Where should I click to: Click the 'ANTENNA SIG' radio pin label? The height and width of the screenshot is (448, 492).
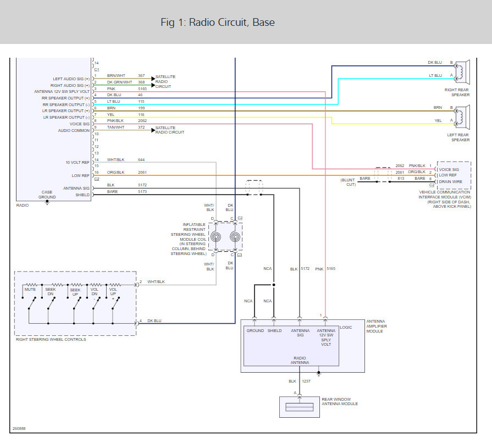(x=76, y=188)
